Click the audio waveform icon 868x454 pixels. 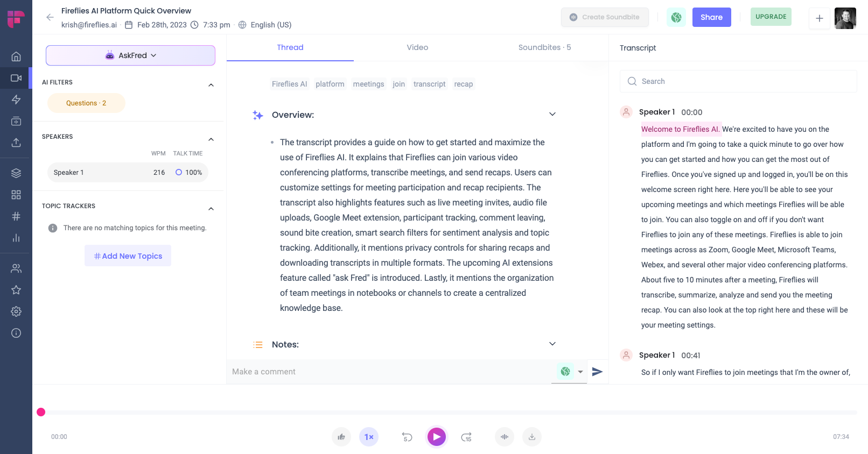505,437
